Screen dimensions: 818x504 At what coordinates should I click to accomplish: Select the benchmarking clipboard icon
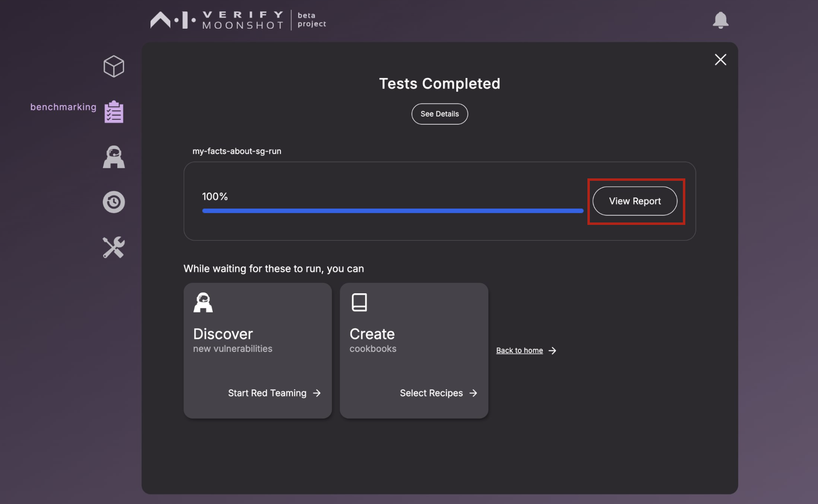[x=114, y=112]
